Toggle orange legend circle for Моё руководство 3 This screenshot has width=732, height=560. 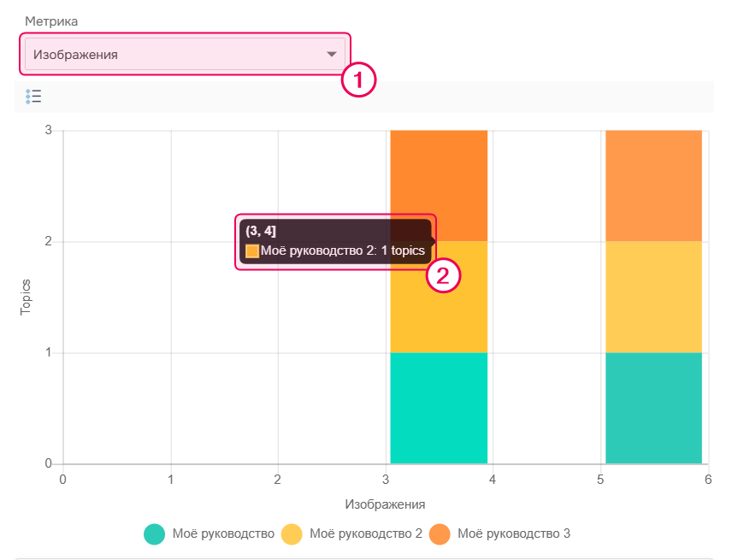click(x=440, y=534)
